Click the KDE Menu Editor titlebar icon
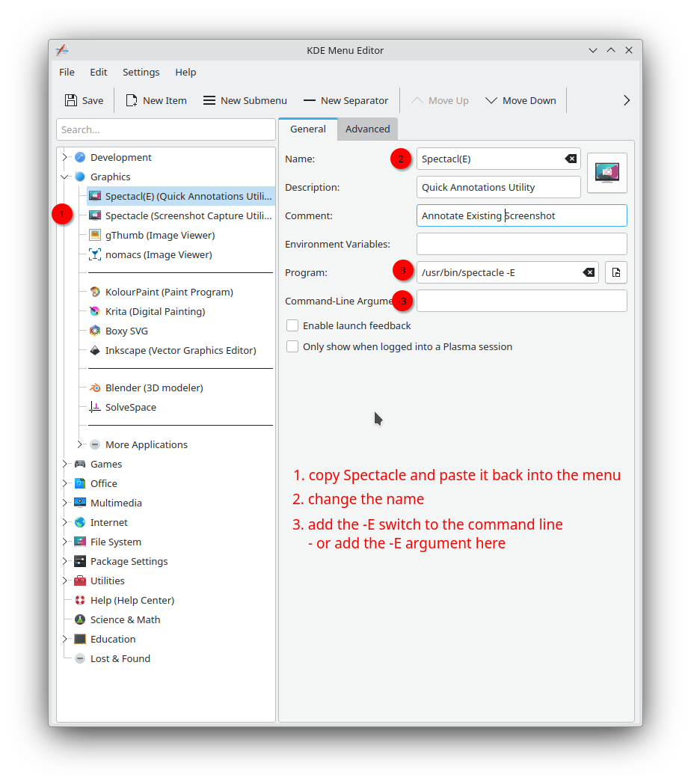This screenshot has height=784, width=691. 62,50
